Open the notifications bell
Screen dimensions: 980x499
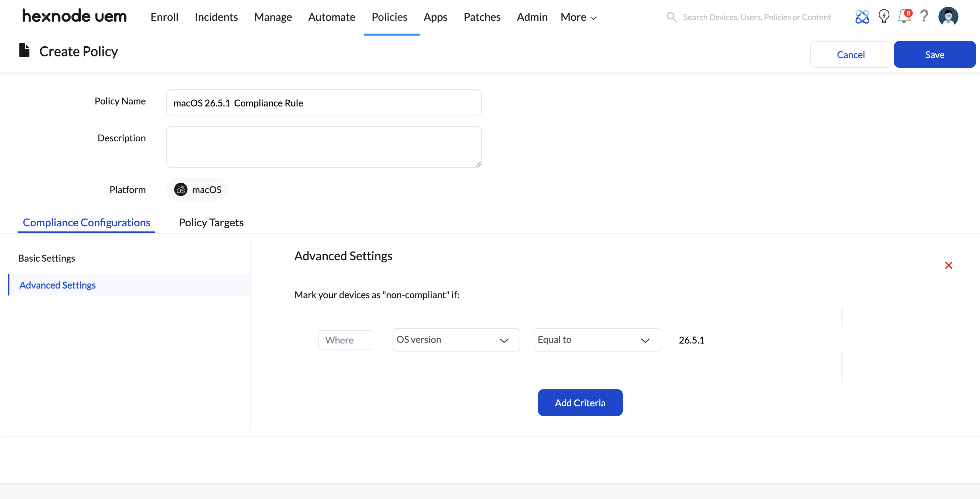coord(904,17)
